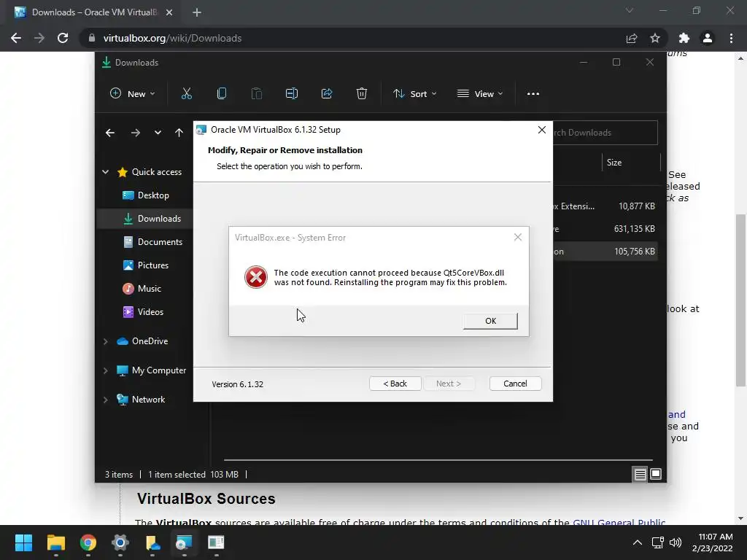Click the Delete trash icon in File Explorer
This screenshot has width=747, height=560.
pos(362,94)
